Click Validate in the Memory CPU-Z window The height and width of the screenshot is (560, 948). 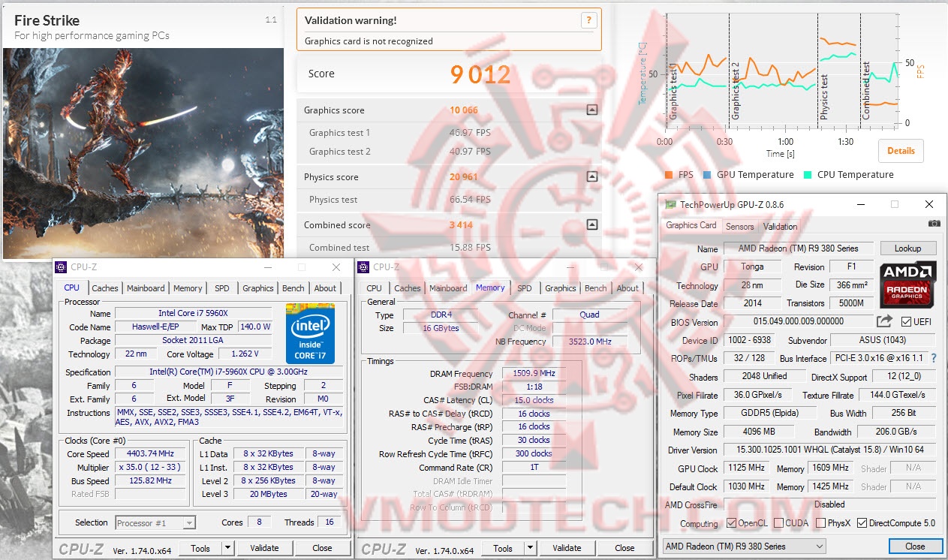[x=567, y=548]
